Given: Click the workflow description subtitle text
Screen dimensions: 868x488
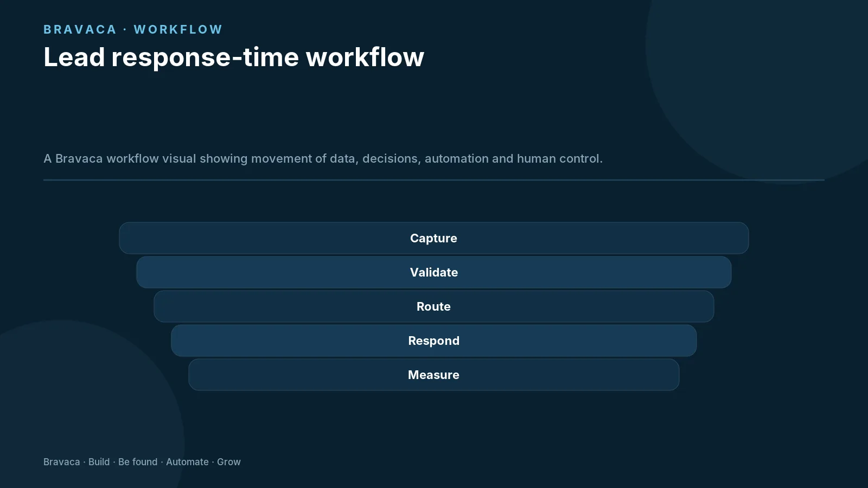Looking at the screenshot, I should 323,158.
